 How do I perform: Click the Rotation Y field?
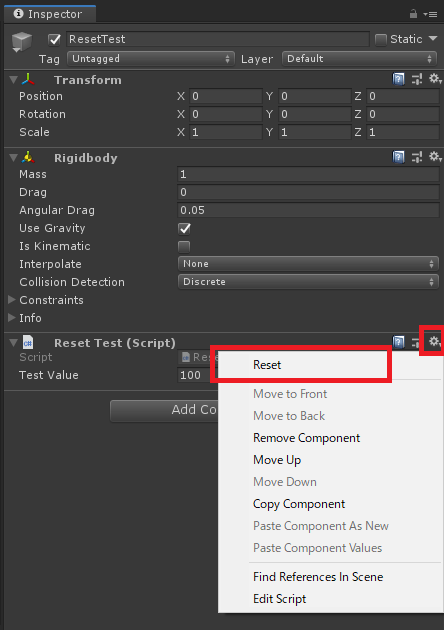[314, 115]
